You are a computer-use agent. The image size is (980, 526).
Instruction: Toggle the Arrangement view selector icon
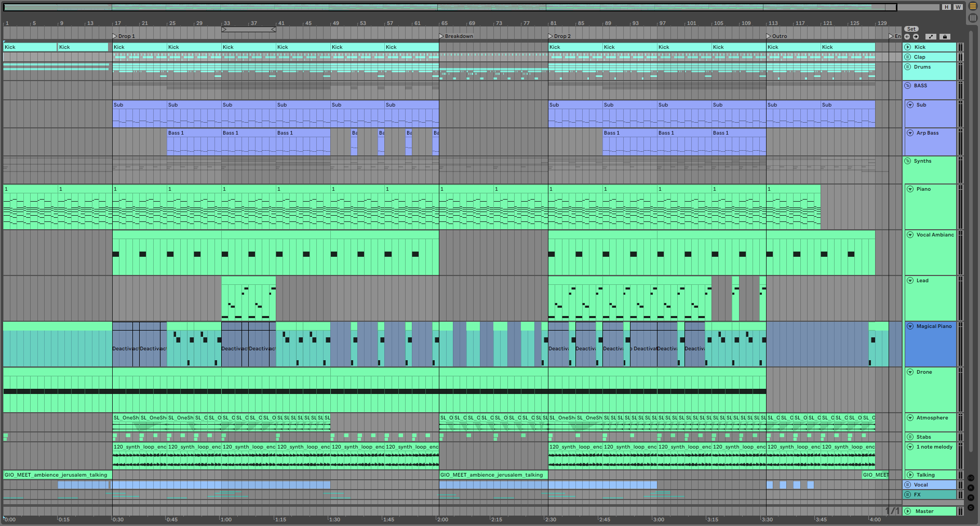[973, 6]
